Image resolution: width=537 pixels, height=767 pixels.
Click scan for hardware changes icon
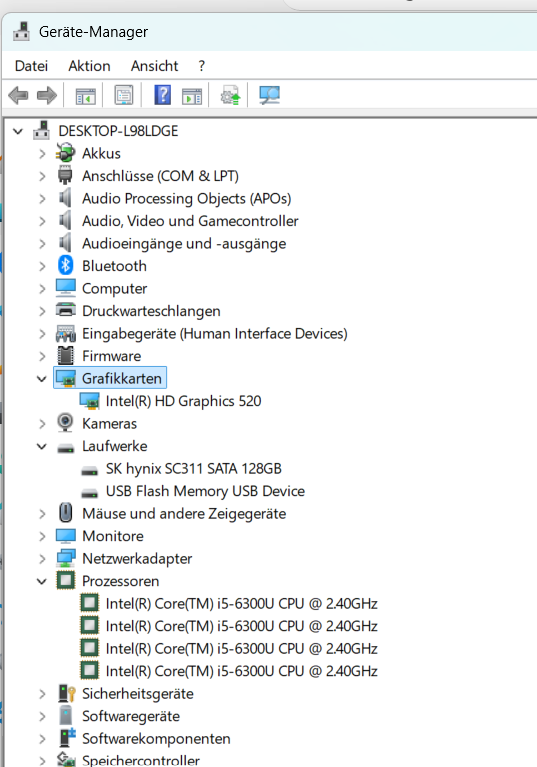pos(269,95)
